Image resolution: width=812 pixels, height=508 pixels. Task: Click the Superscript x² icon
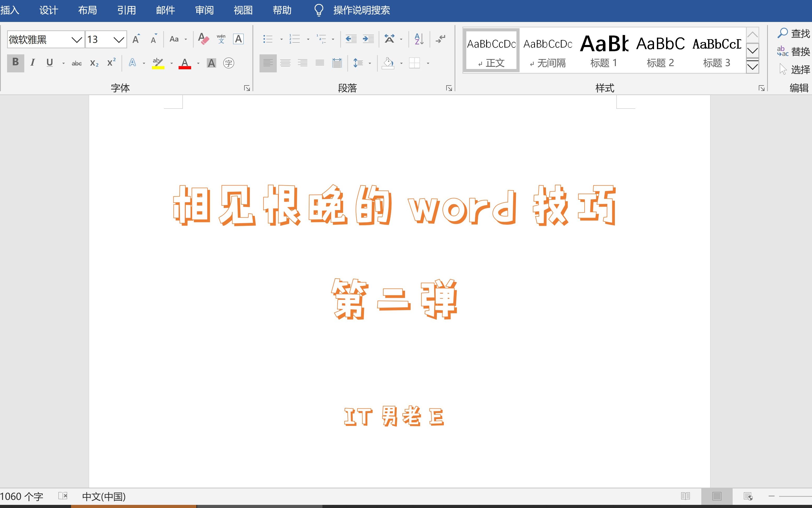pyautogui.click(x=111, y=63)
